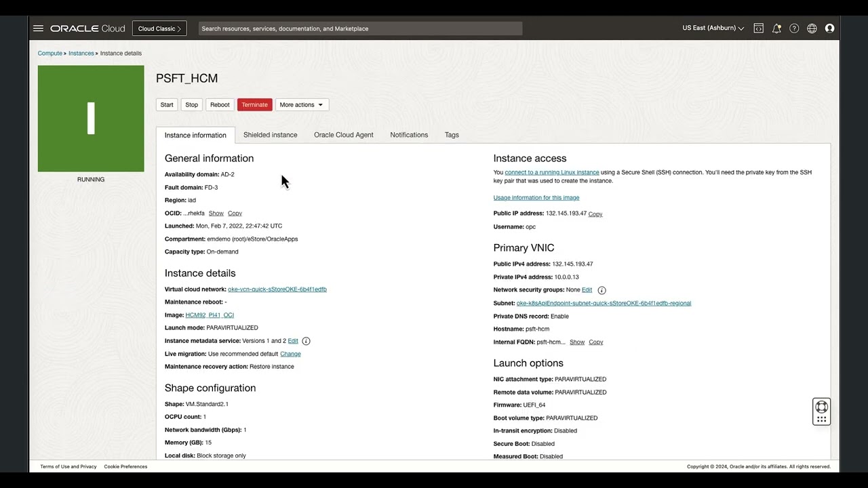This screenshot has width=868, height=488.
Task: Open the user profile avatar icon
Action: click(x=829, y=28)
